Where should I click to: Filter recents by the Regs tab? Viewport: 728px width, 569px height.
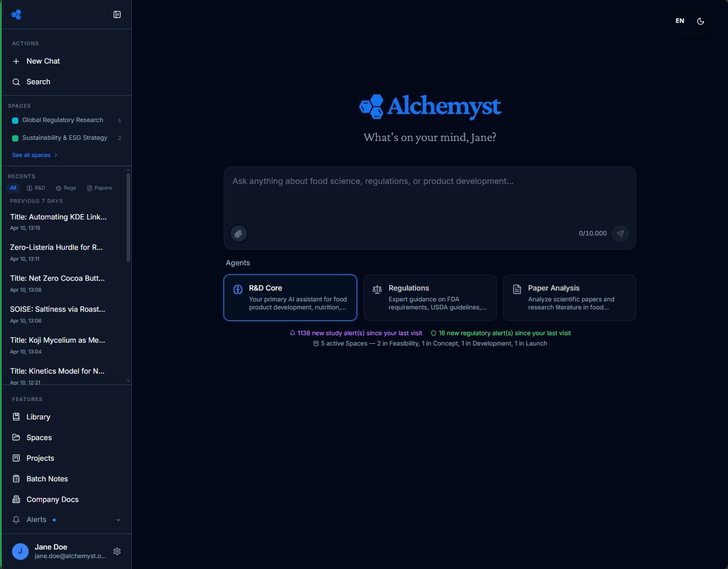click(66, 188)
